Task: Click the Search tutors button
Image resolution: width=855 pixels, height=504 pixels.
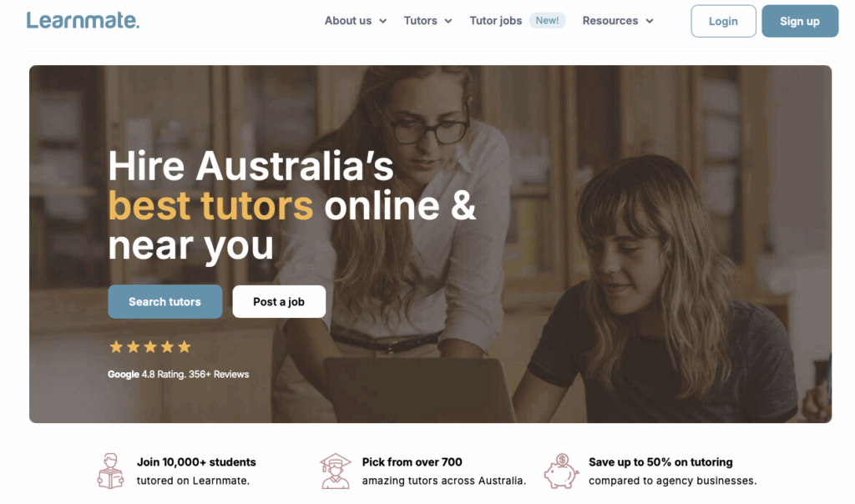Action: coord(164,301)
